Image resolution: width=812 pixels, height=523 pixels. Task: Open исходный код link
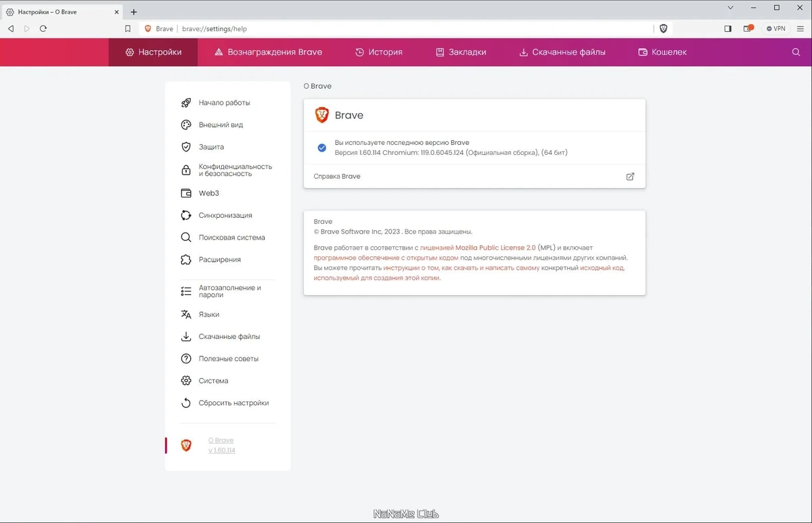(602, 268)
